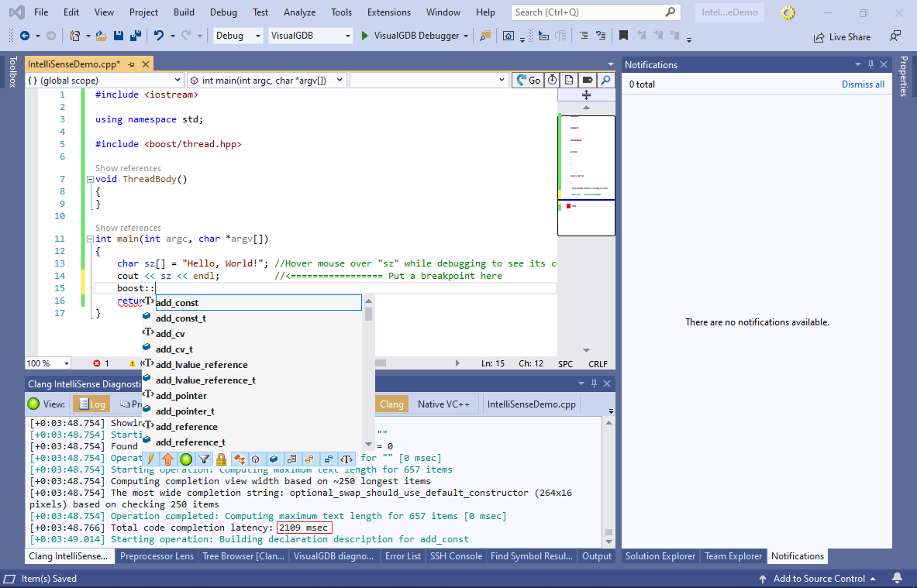Undo the last edit via the Undo icon
917x588 pixels.
coord(158,36)
